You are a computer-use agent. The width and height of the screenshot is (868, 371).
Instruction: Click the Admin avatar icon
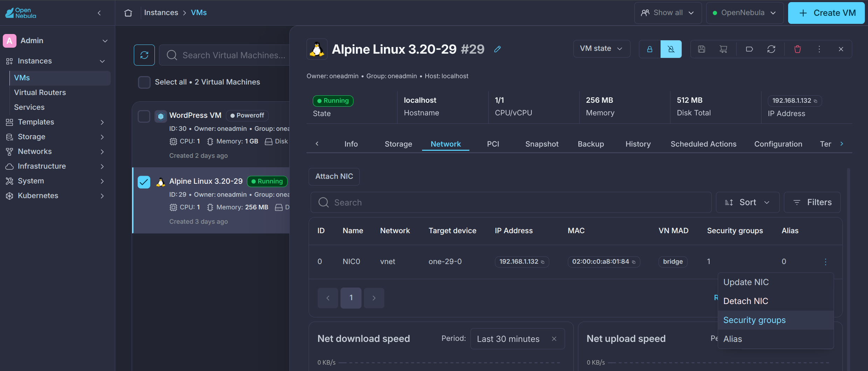[x=9, y=41]
